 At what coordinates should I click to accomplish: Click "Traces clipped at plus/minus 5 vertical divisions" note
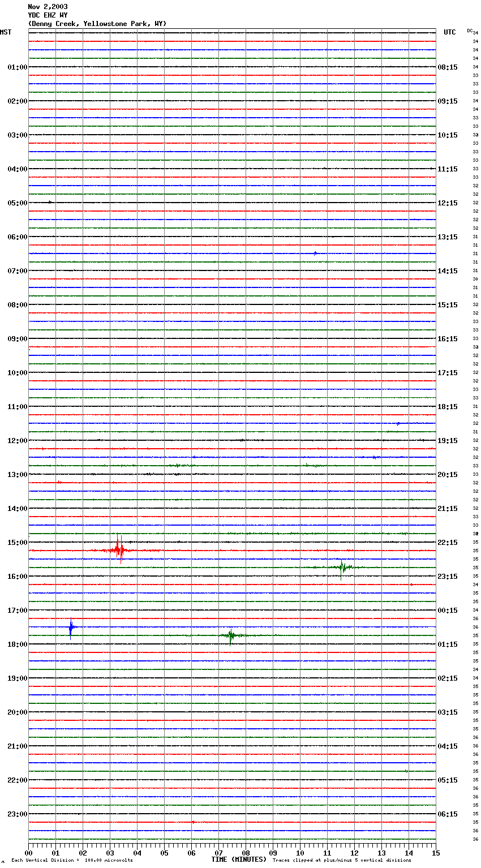pos(342,861)
